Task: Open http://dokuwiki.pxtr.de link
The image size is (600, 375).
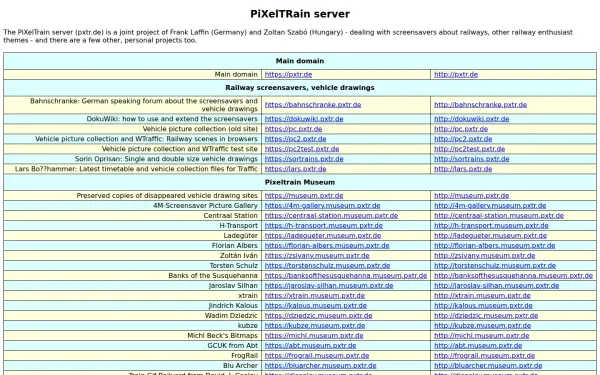Action: (471, 119)
